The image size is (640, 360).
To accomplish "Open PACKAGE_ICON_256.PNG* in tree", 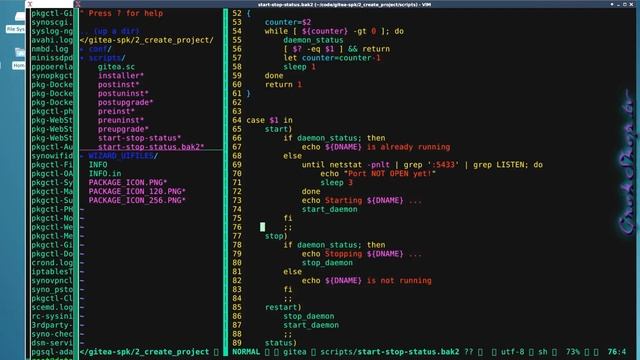I will (x=137, y=200).
